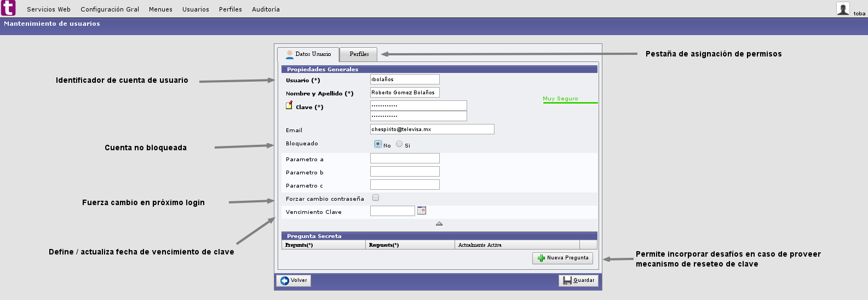The width and height of the screenshot is (868, 300).
Task: Click the Parametro c input field
Action: coord(405,185)
